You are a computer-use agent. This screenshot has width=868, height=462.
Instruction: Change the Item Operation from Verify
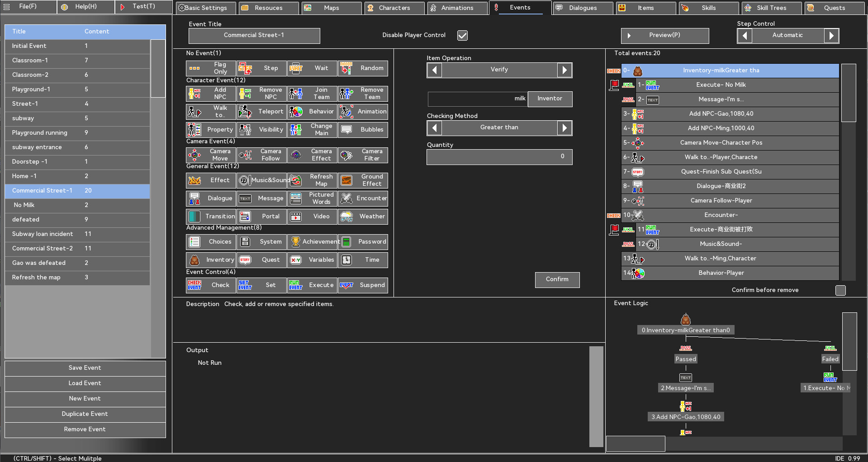pyautogui.click(x=564, y=70)
